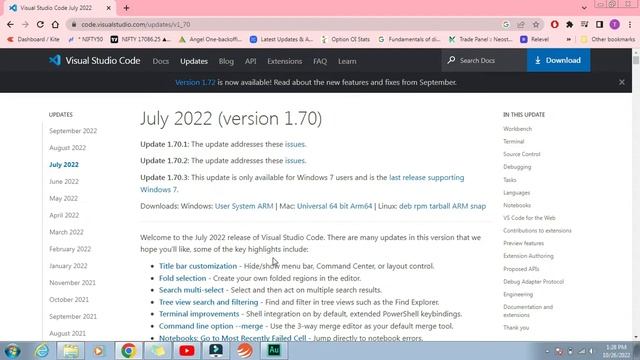Open Windows Start button

pos(12,351)
